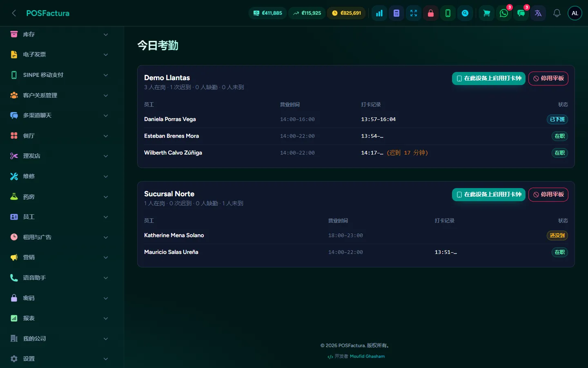
Task: Click the round search icon in top bar
Action: pos(465,13)
